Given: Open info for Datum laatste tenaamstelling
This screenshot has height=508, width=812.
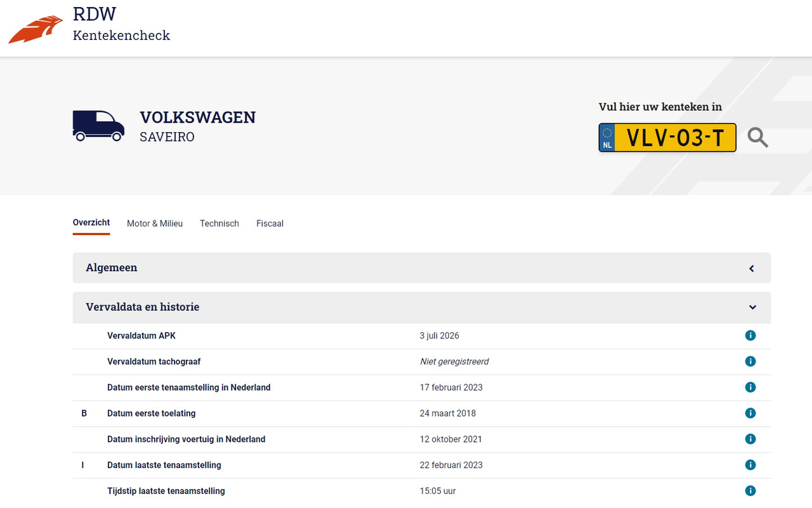Looking at the screenshot, I should [x=750, y=465].
